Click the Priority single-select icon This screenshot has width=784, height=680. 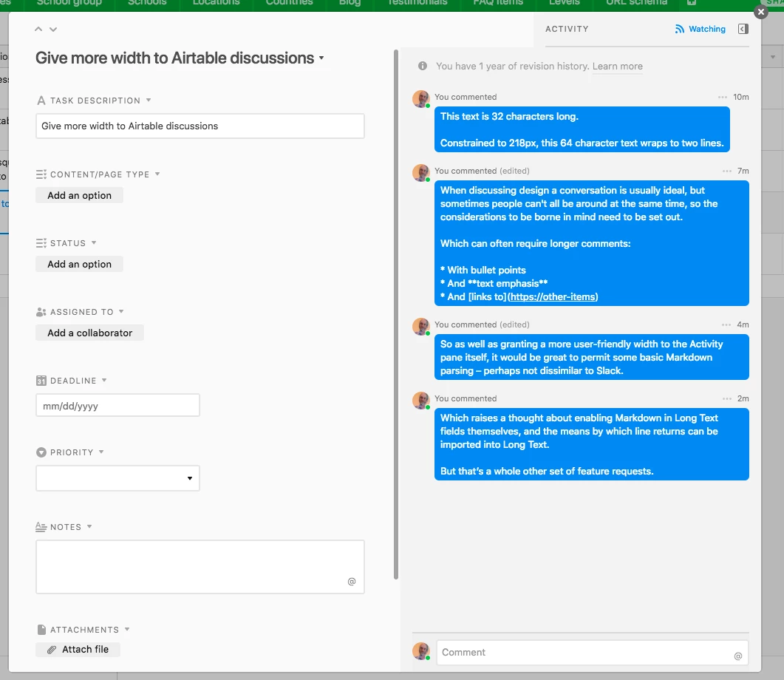[41, 452]
